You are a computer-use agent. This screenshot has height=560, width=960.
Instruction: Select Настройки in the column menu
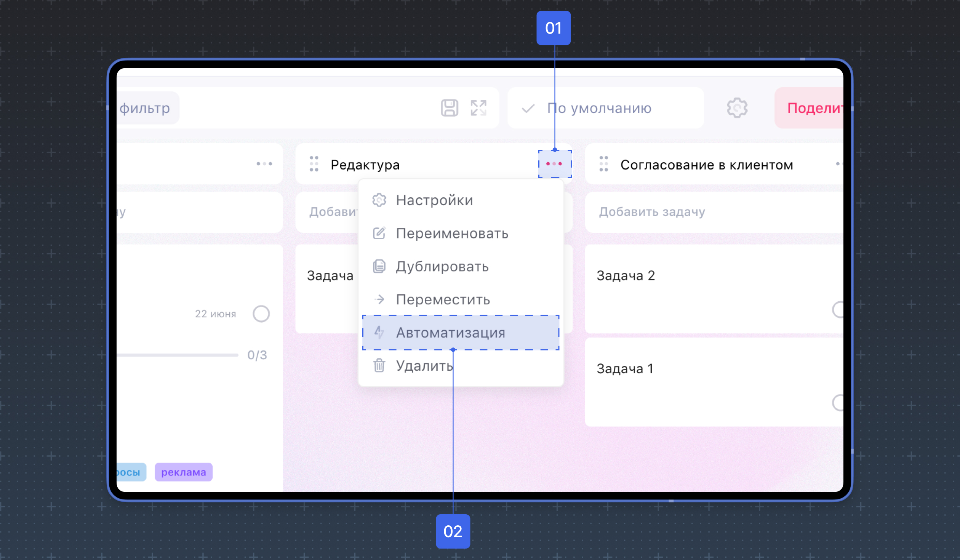pyautogui.click(x=461, y=200)
